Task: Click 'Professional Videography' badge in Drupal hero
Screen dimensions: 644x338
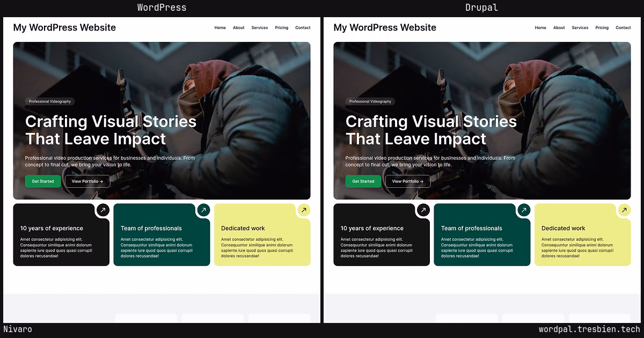Action: 370,101
